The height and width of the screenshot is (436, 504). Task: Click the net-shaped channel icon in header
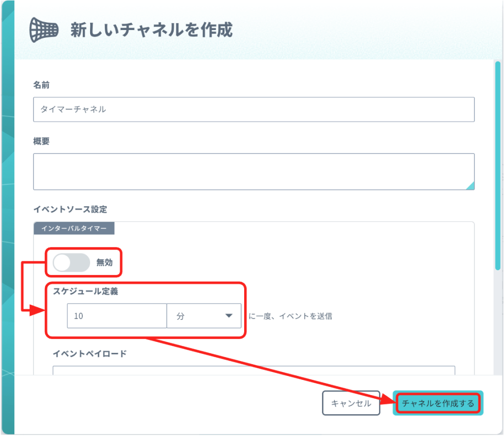[43, 30]
